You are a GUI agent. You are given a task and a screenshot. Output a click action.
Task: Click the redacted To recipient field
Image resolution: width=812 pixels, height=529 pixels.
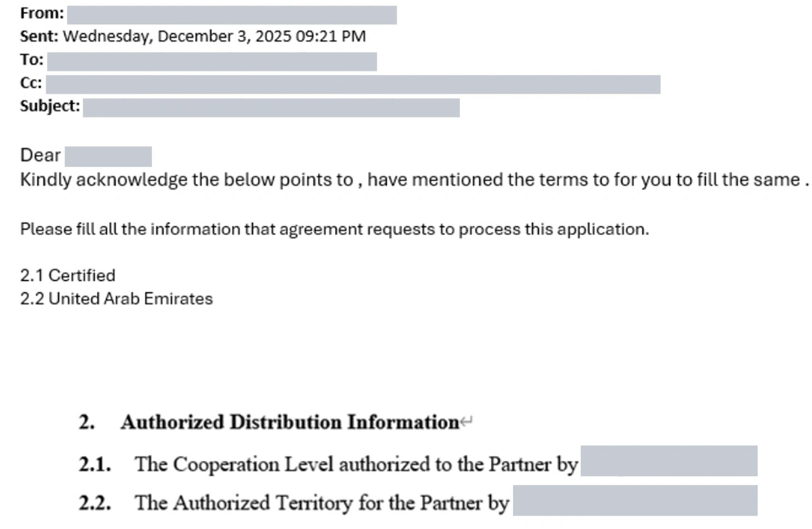tap(212, 62)
